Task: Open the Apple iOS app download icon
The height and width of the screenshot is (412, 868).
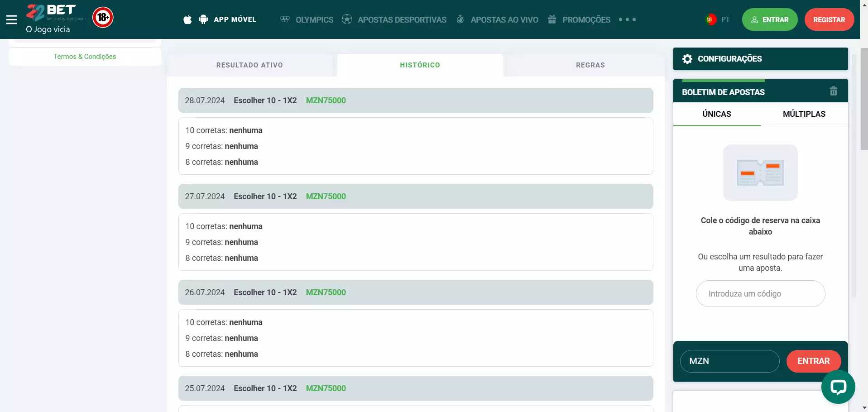Action: [x=187, y=19]
